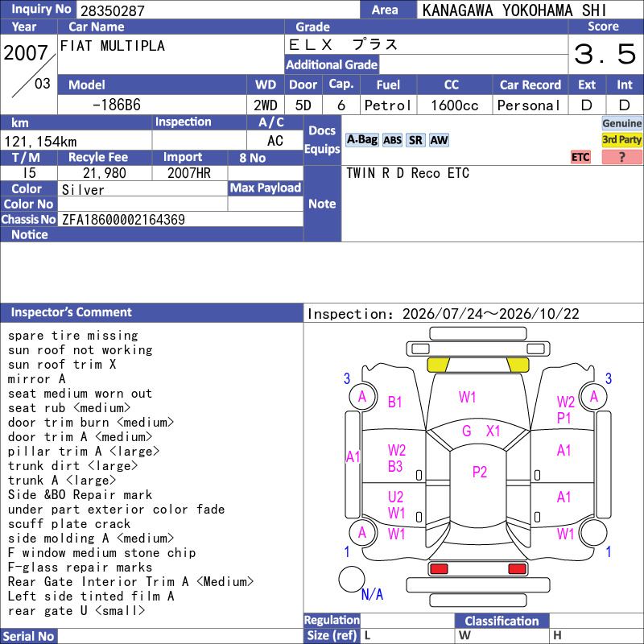Click the 2WD drive value
Viewport: 644px width, 644px height.
click(266, 105)
